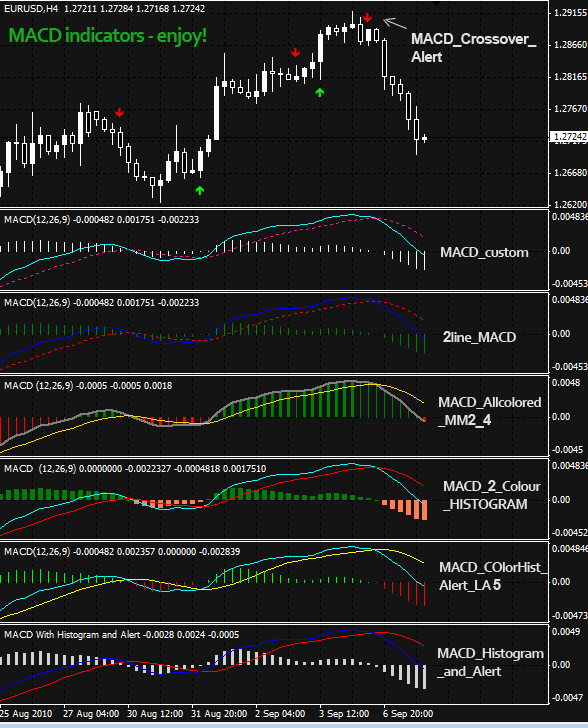Select the MACD_Crossover_Alert text label
This screenshot has width=588, height=728.
[x=473, y=48]
